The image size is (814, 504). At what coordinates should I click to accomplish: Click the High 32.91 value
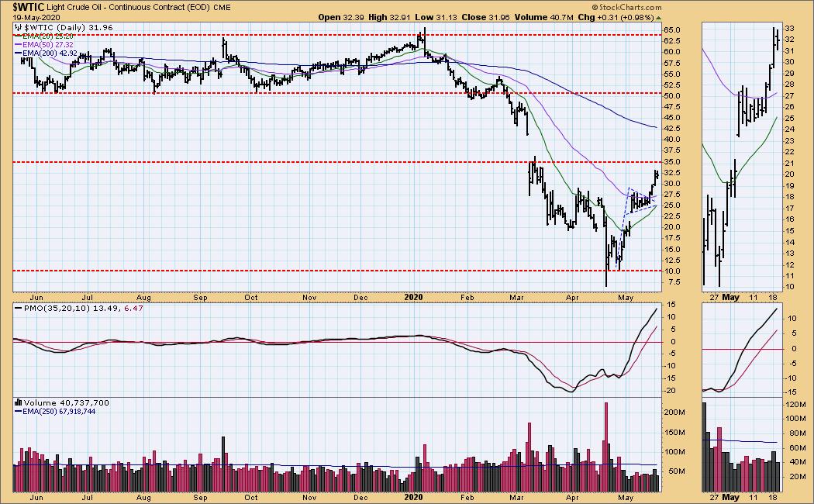click(x=389, y=17)
